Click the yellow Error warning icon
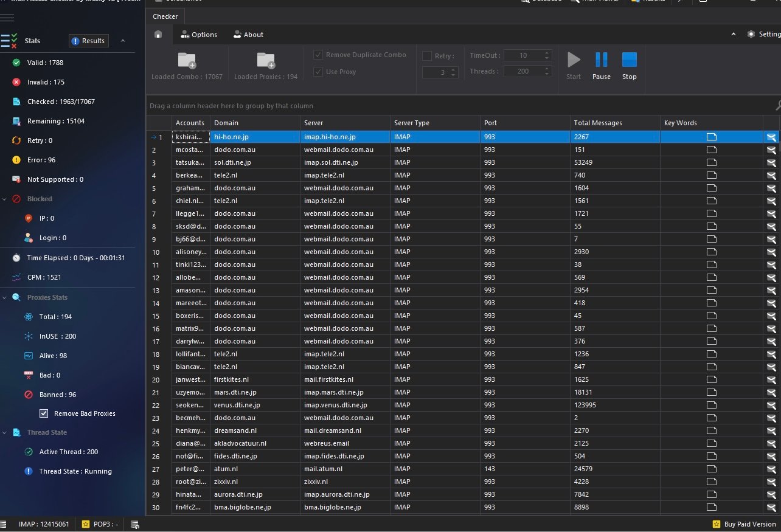The image size is (781, 532). click(16, 160)
